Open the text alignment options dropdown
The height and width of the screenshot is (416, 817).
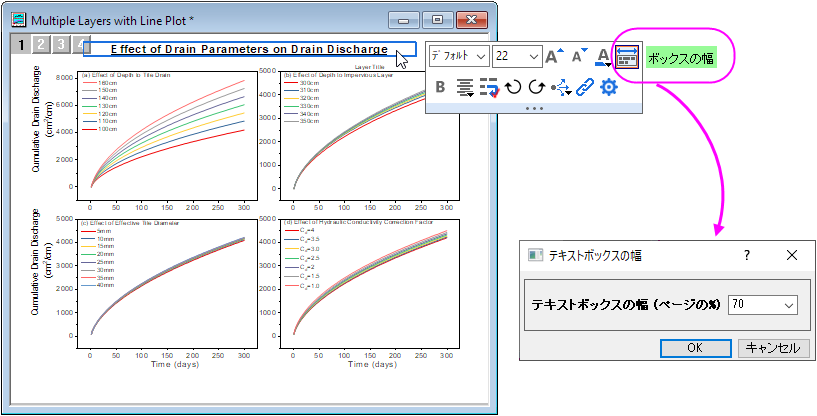pos(465,87)
